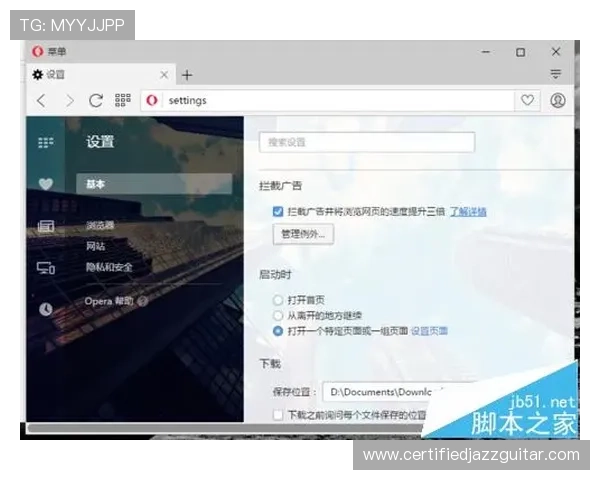Click the 菜单 label in title bar
This screenshot has height=480, width=600.
pyautogui.click(x=57, y=51)
